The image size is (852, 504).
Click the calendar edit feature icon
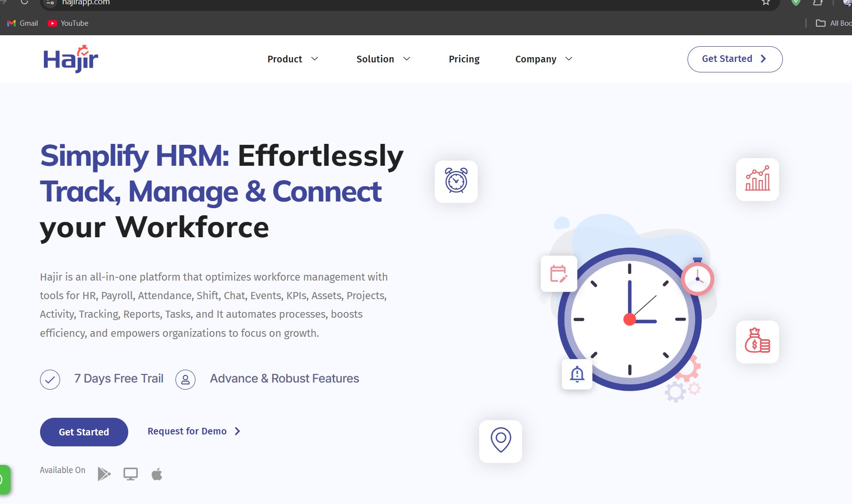(x=558, y=274)
